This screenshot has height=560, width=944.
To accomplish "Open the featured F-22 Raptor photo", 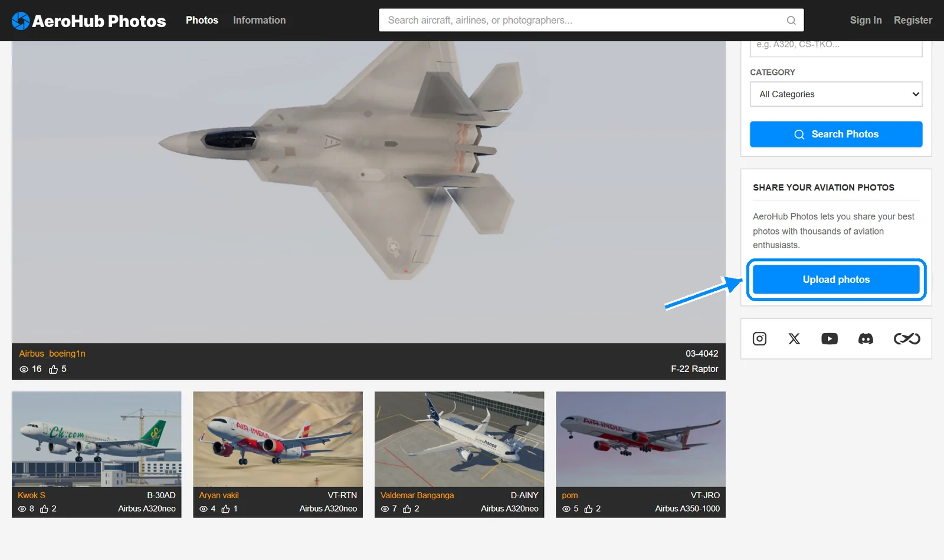I will tap(369, 192).
